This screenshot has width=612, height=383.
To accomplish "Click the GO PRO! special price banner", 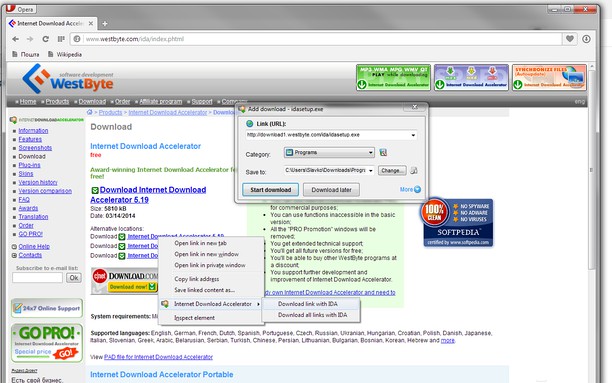I will pyautogui.click(x=47, y=343).
